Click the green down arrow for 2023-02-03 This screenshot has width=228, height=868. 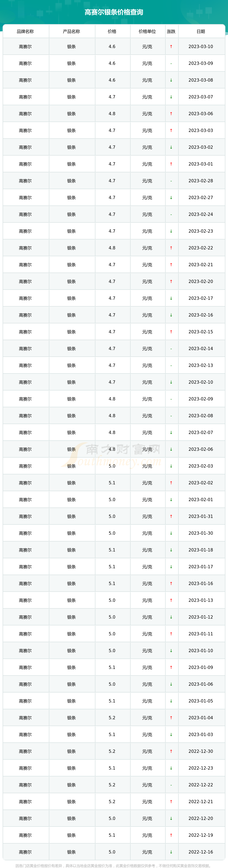pos(171,466)
